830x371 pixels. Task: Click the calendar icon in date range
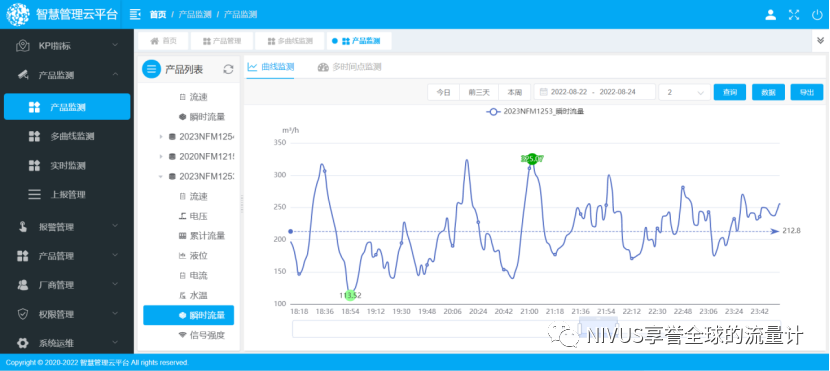point(543,92)
